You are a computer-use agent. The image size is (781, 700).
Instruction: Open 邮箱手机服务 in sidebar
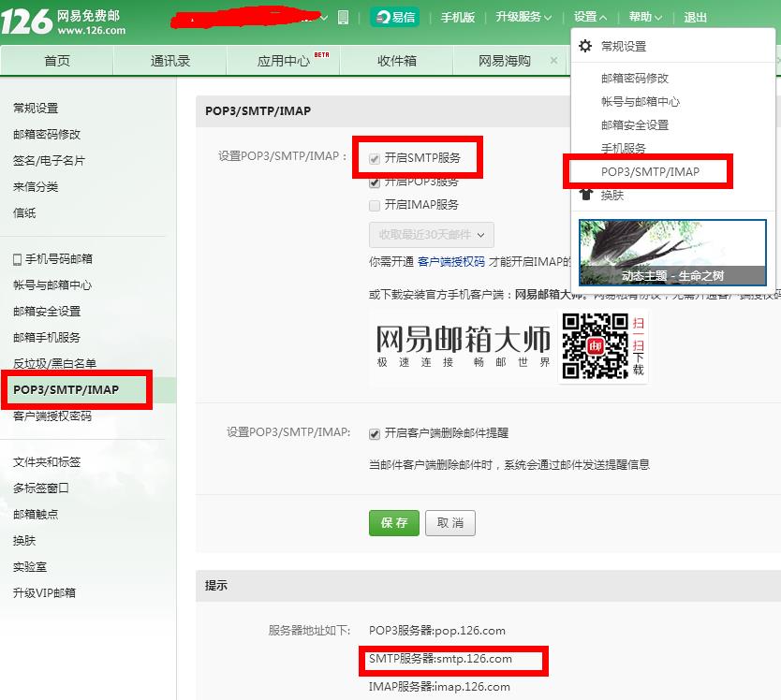point(46,338)
